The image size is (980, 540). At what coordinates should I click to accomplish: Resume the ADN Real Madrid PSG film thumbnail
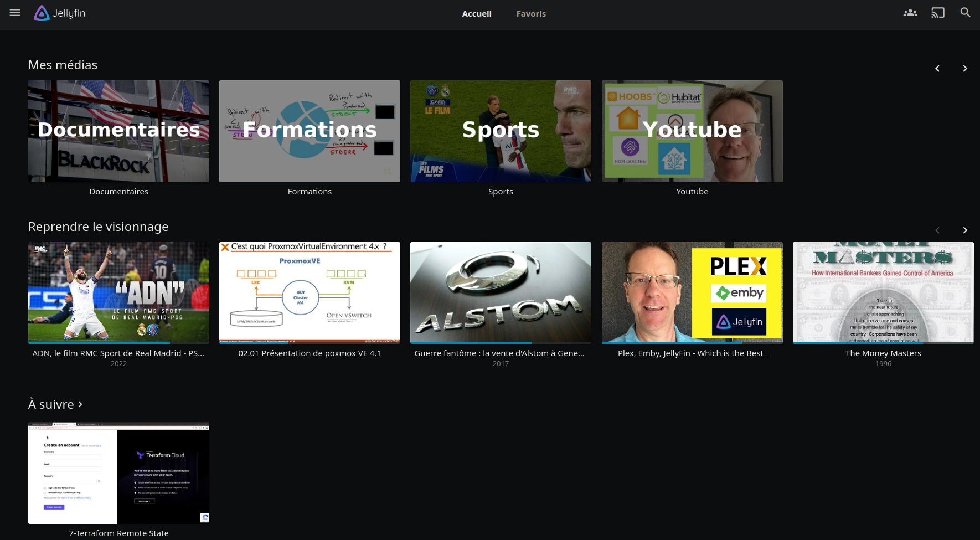click(118, 292)
